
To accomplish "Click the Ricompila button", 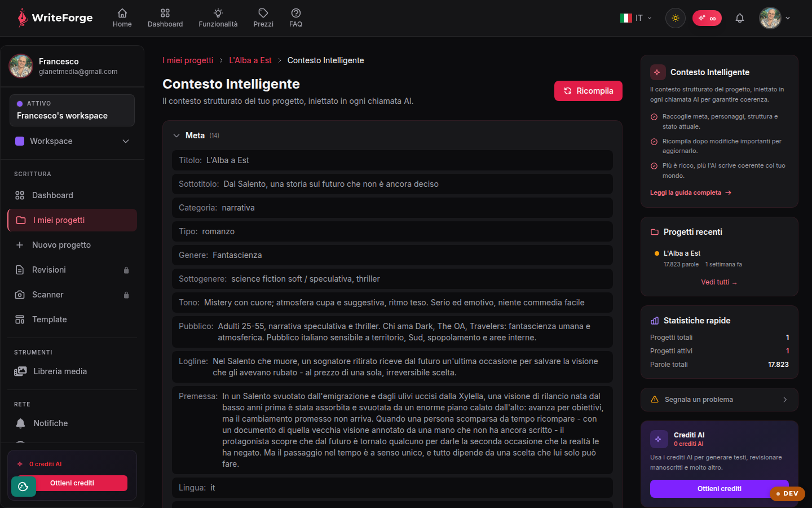I will (x=588, y=91).
